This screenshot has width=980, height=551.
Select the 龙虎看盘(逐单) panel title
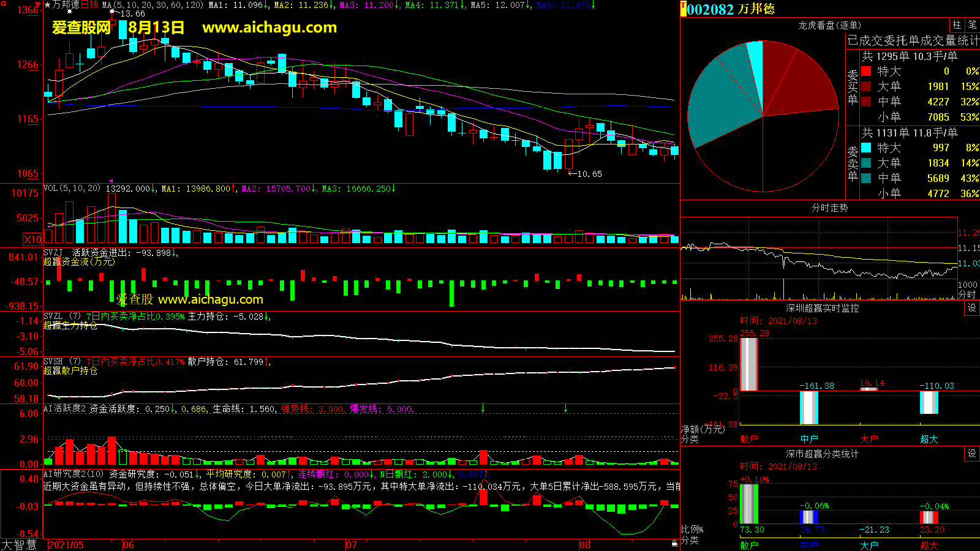(829, 25)
